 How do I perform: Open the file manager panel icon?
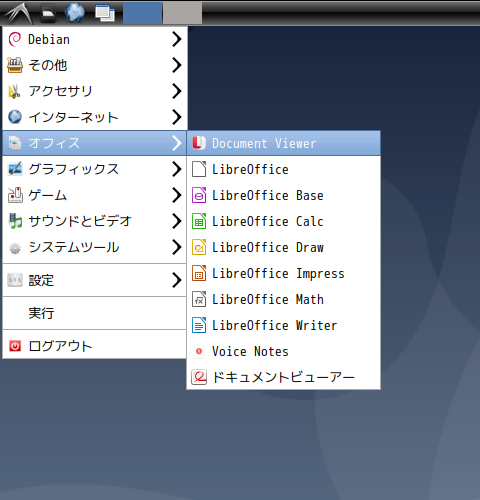coord(48,13)
